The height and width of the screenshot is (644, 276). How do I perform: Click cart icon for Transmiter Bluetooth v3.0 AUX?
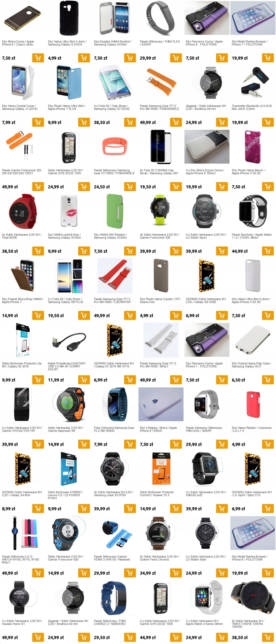[268, 123]
